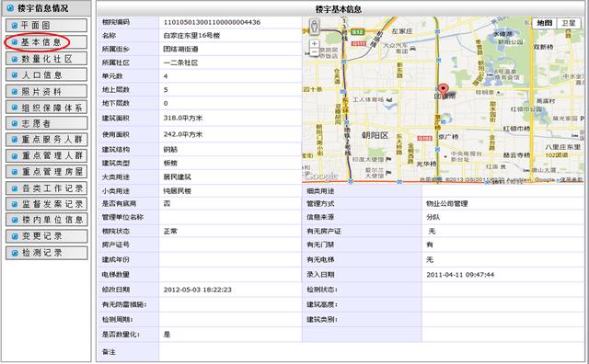Click the 监督发案记录 sidebar button
Viewport: 589px width, 364px height.
[x=46, y=204]
